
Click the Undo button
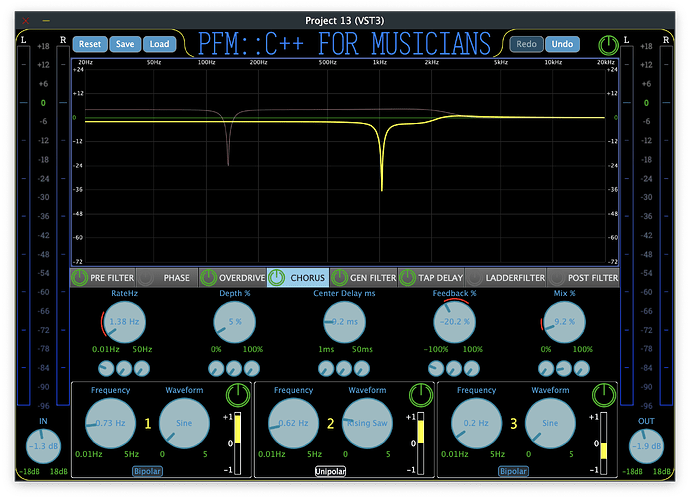(562, 44)
